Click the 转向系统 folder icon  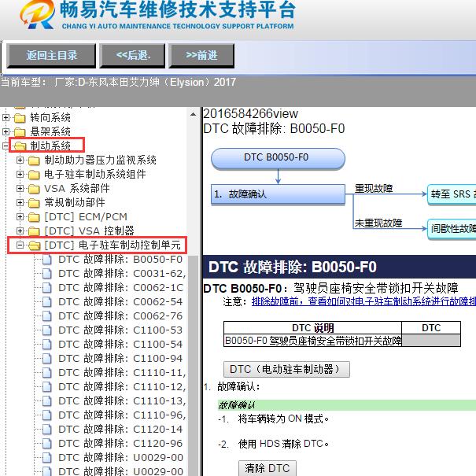click(20, 118)
